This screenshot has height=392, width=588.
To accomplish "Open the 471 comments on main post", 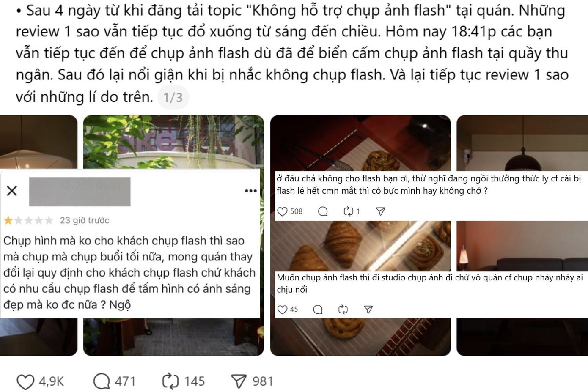I will pyautogui.click(x=102, y=381).
